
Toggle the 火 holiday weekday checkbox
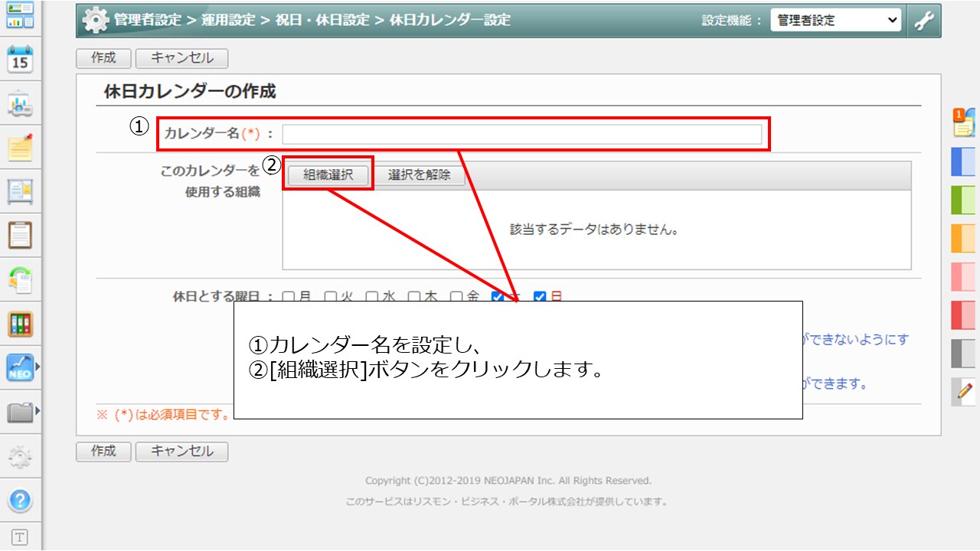pos(330,296)
